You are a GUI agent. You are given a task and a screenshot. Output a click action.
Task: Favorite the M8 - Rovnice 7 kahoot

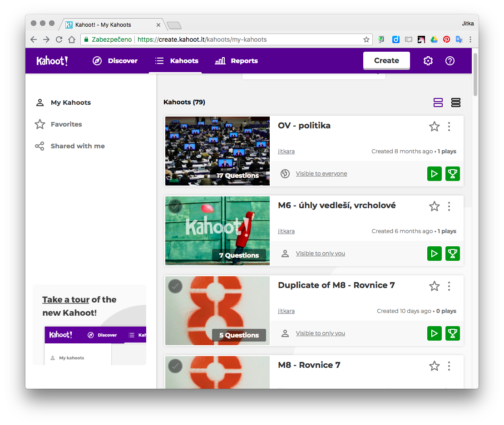pyautogui.click(x=434, y=366)
